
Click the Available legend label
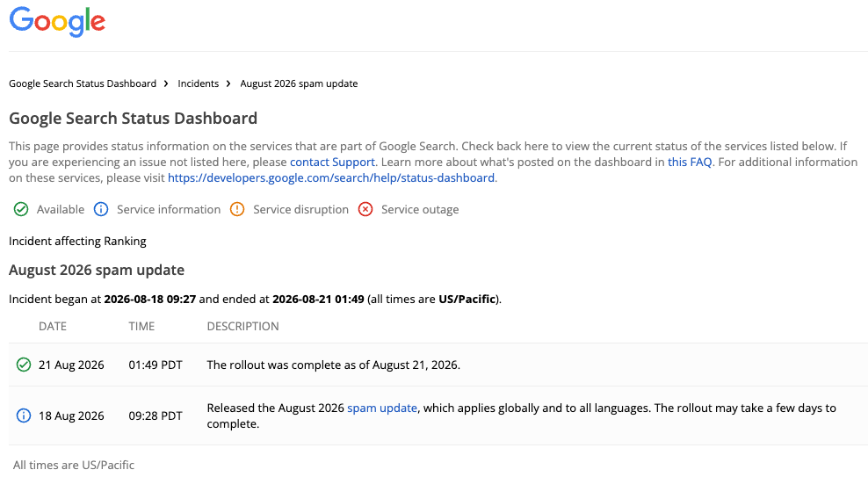61,210
